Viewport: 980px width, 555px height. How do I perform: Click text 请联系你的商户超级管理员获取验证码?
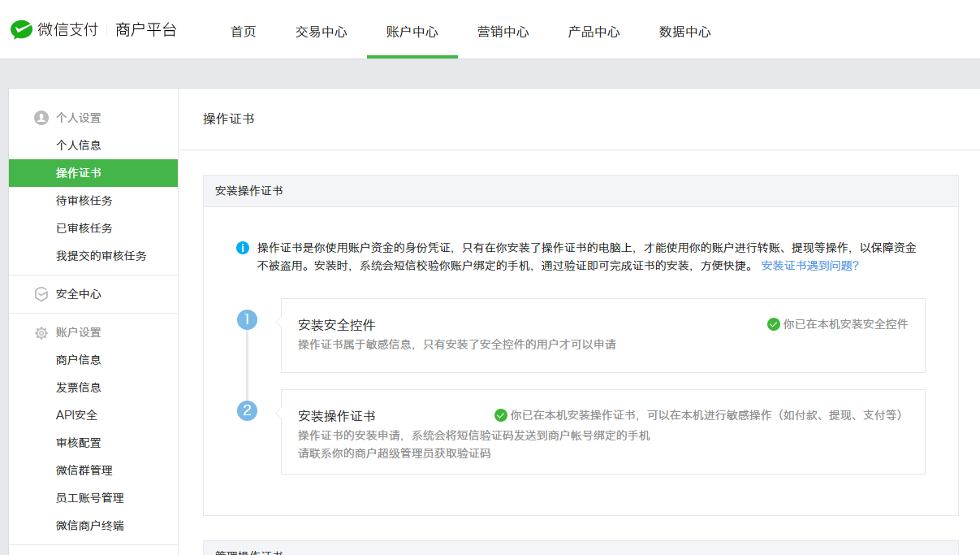[395, 453]
